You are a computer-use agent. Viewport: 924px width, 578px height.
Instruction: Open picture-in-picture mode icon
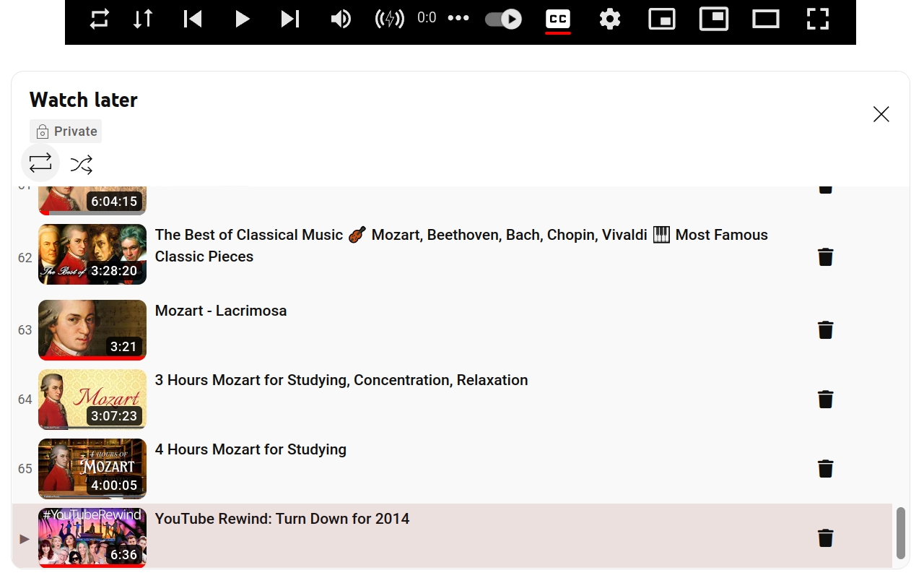(x=714, y=19)
